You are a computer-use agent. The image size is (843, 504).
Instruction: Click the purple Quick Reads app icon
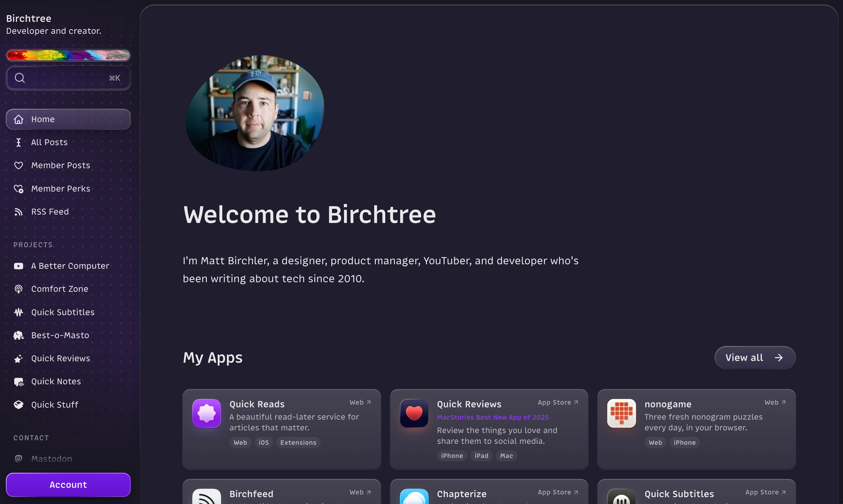(x=206, y=413)
